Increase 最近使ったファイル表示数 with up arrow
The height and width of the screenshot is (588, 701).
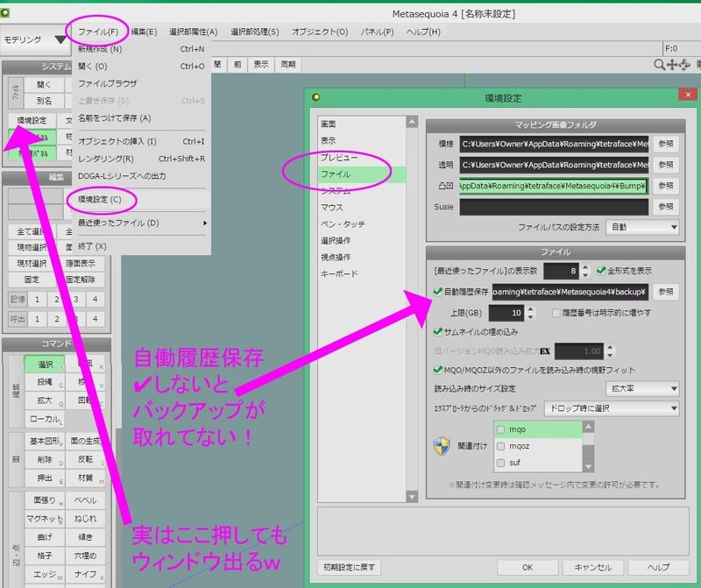(x=585, y=267)
